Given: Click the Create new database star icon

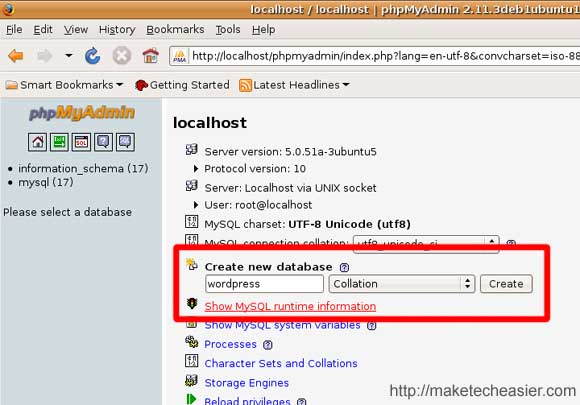Looking at the screenshot, I should pyautogui.click(x=192, y=264).
